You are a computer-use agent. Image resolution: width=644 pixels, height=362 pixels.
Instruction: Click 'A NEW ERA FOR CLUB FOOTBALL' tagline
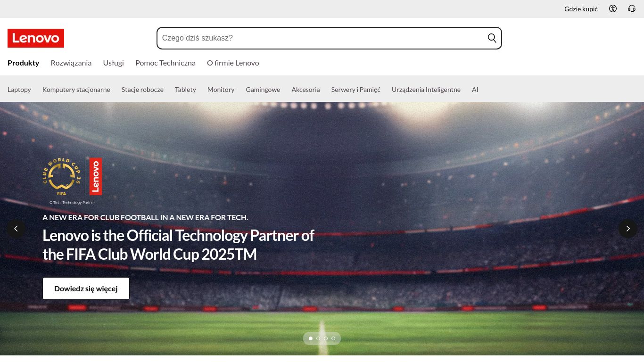(x=145, y=217)
